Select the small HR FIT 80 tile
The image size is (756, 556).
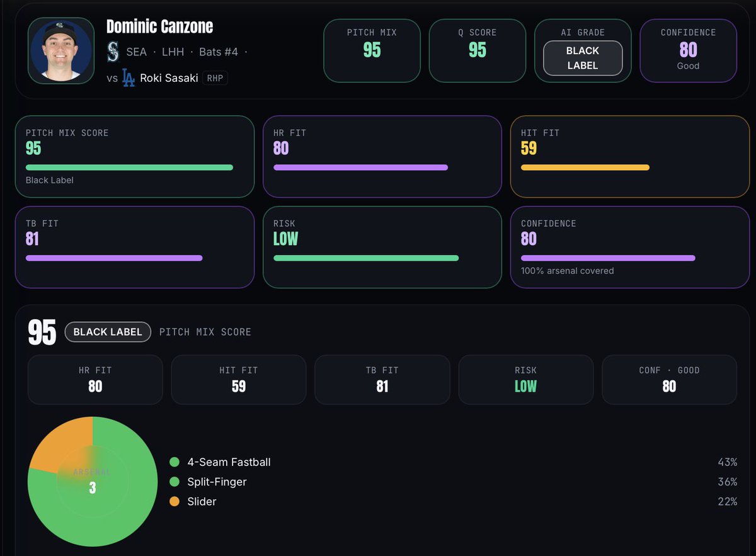(x=95, y=380)
